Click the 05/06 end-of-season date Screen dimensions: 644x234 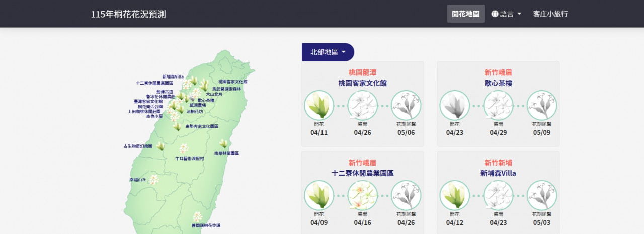tap(406, 133)
